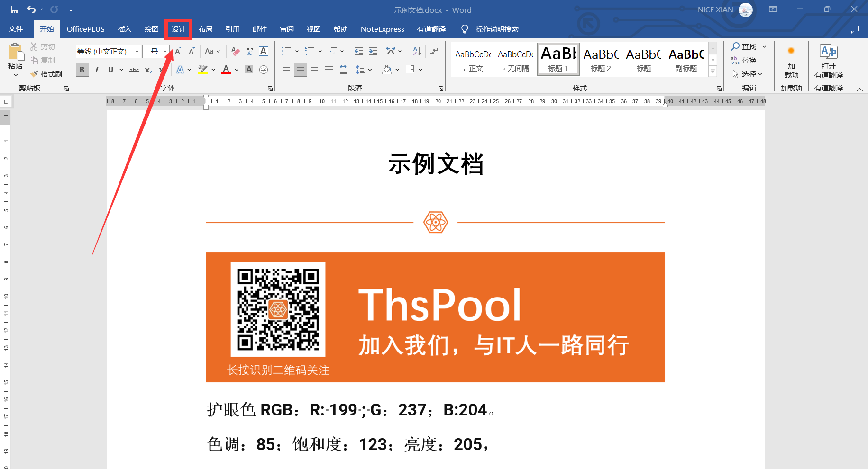
Task: Click the shading paint bucket button
Action: [x=387, y=70]
